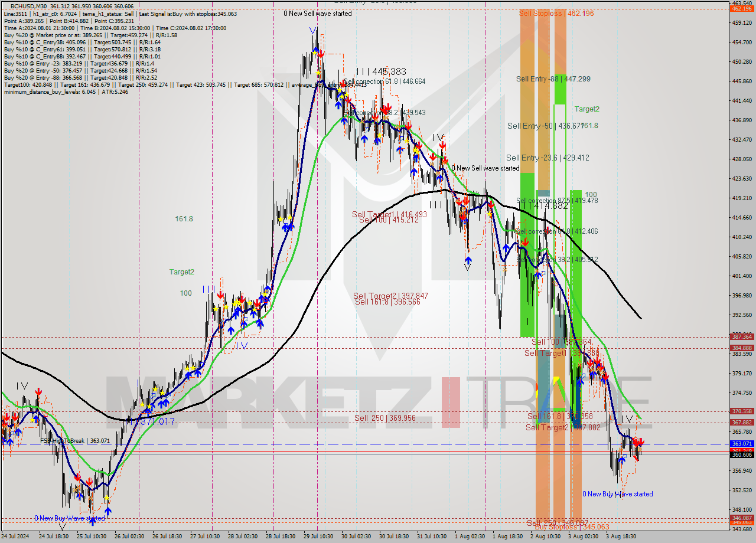Click 'Sell Target2 | 397.847' label
The height and width of the screenshot is (543, 756).
point(391,296)
